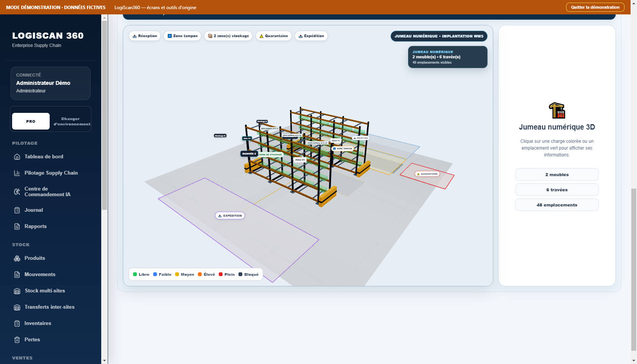This screenshot has height=364, width=637.
Task: Open the Pertes sidebar entry
Action: pos(32,340)
